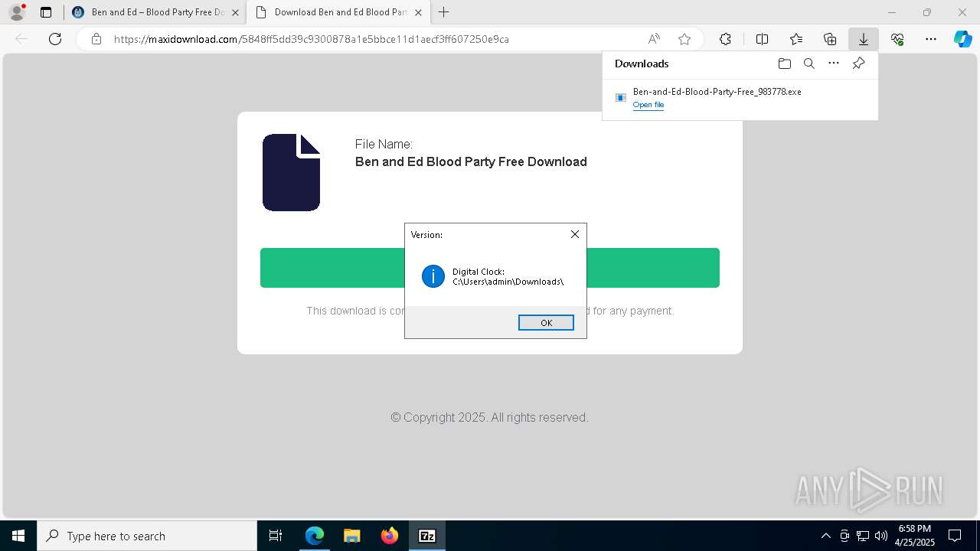Minimize the Edge browser window
980x551 pixels.
[891, 12]
